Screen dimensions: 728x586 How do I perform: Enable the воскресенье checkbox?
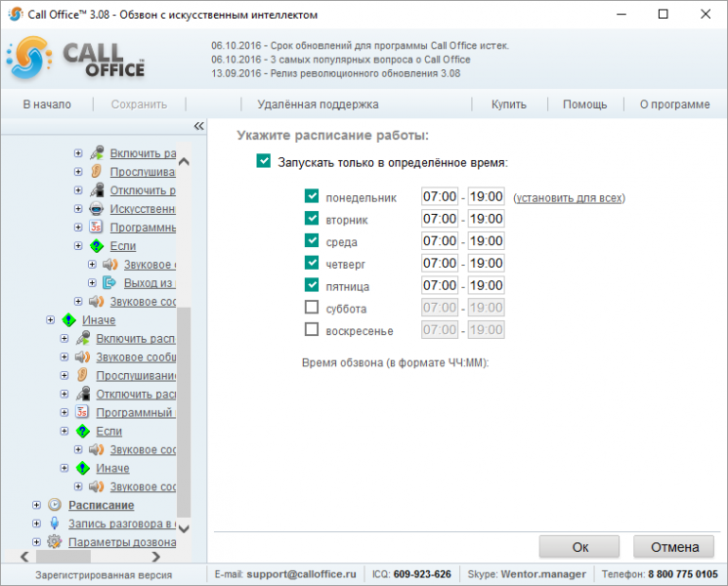point(312,329)
